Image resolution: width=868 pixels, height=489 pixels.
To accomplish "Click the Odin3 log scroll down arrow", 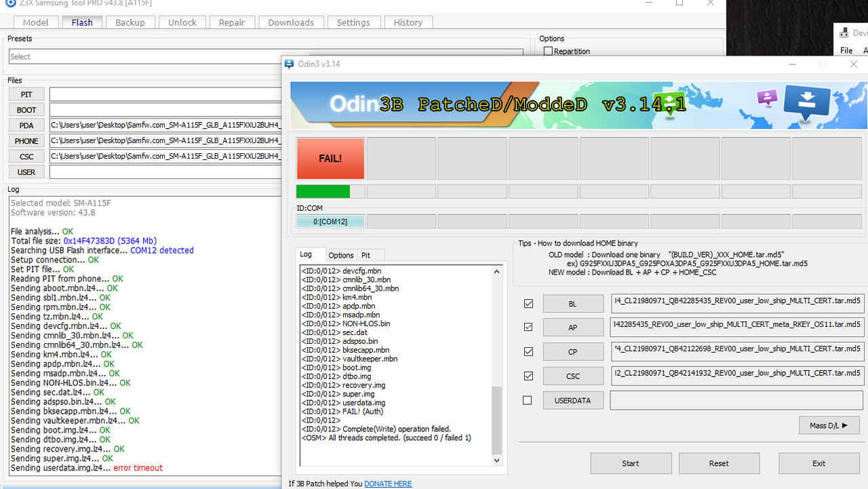I will (x=496, y=461).
